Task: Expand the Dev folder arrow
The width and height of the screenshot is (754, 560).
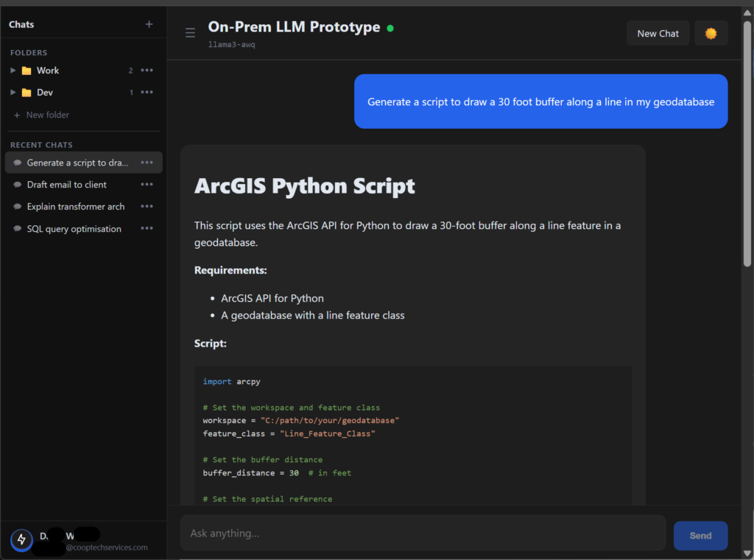Action: [x=13, y=93]
